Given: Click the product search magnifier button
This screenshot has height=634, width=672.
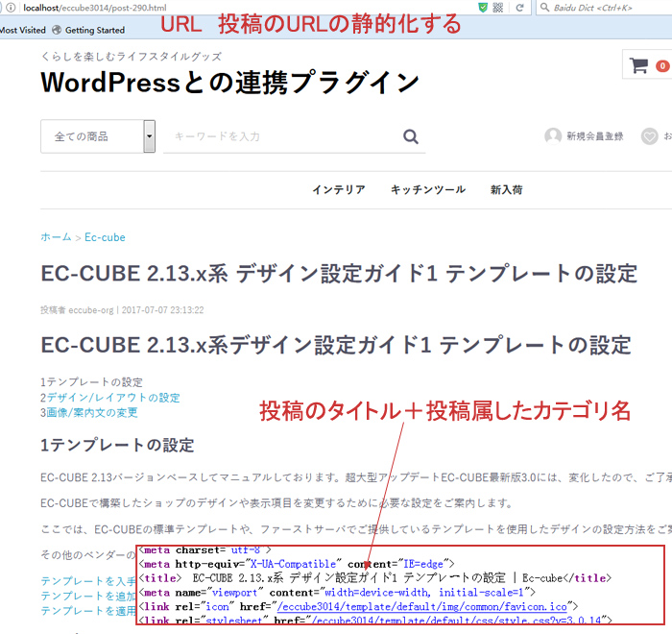Looking at the screenshot, I should (x=411, y=136).
